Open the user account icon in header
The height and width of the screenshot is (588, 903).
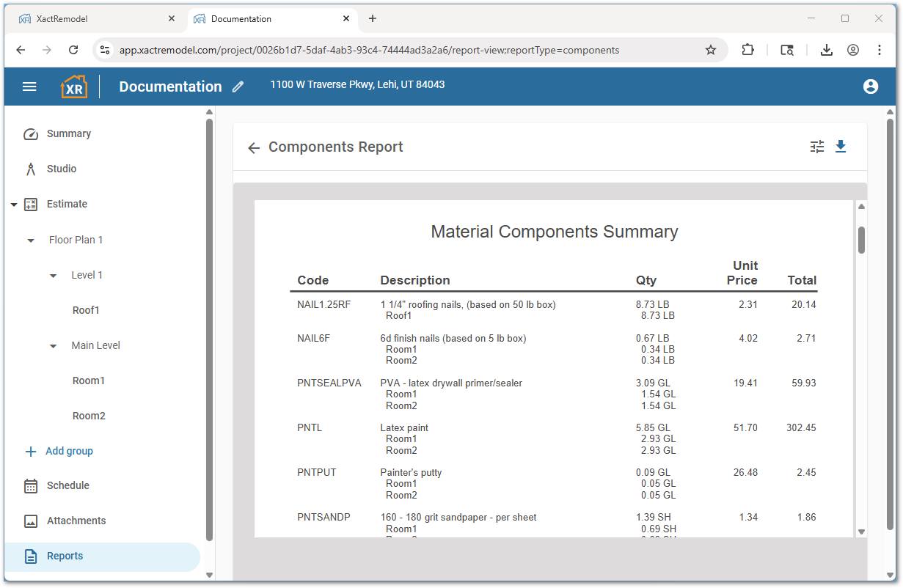(870, 86)
